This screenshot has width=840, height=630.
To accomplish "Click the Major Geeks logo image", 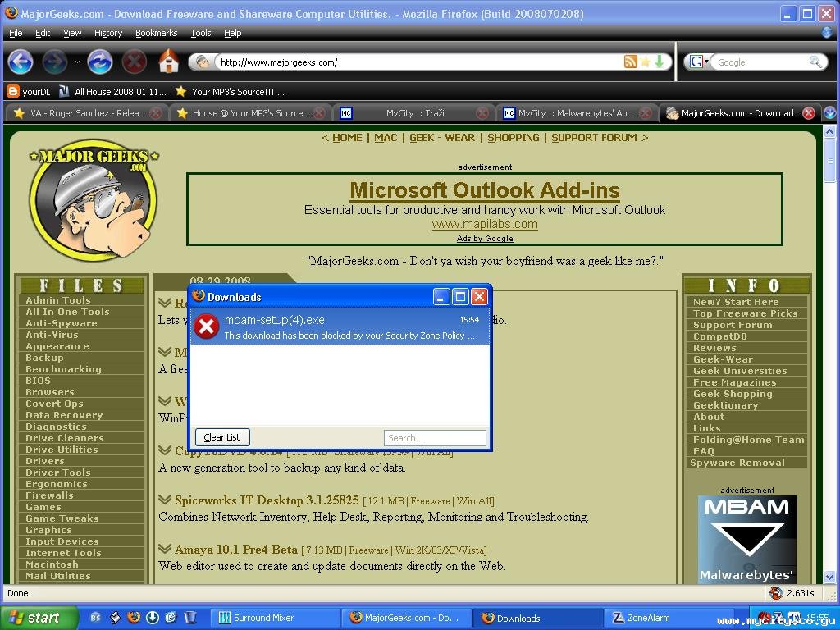I will coord(94,200).
